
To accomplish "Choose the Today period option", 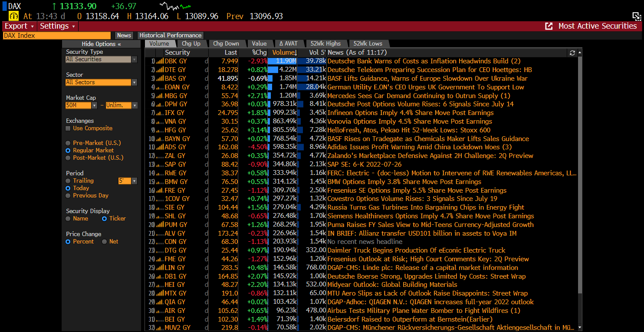I will click(x=68, y=188).
